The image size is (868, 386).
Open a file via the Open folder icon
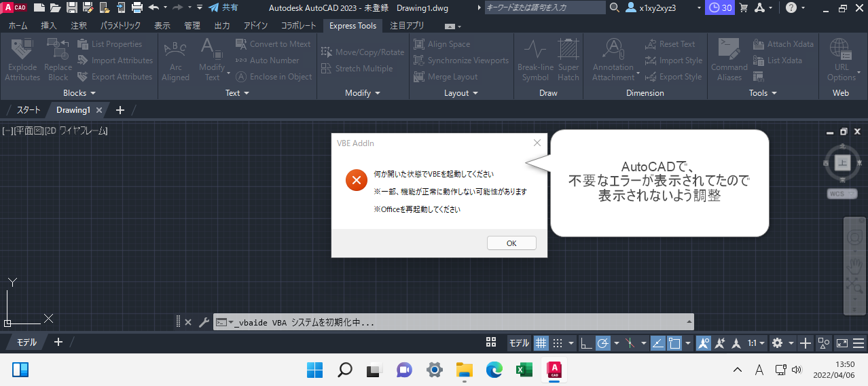point(56,7)
